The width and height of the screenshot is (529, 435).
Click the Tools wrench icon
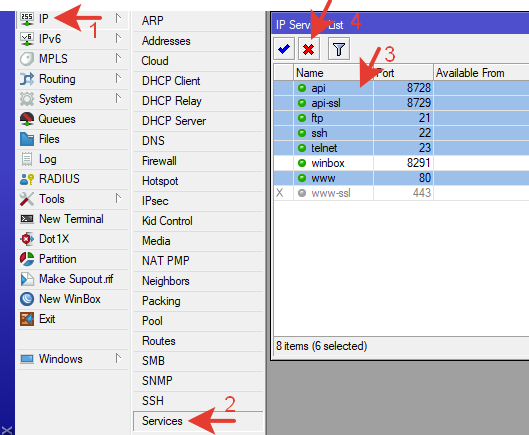pyautogui.click(x=27, y=199)
